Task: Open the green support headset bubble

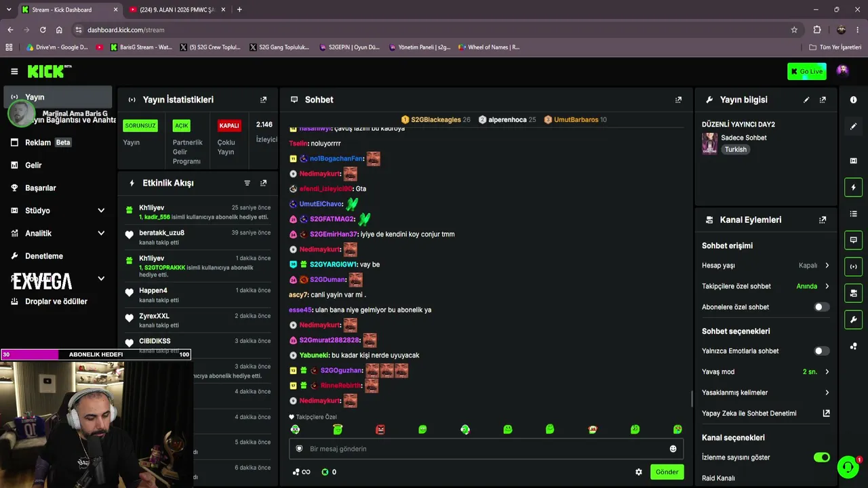Action: click(848, 466)
